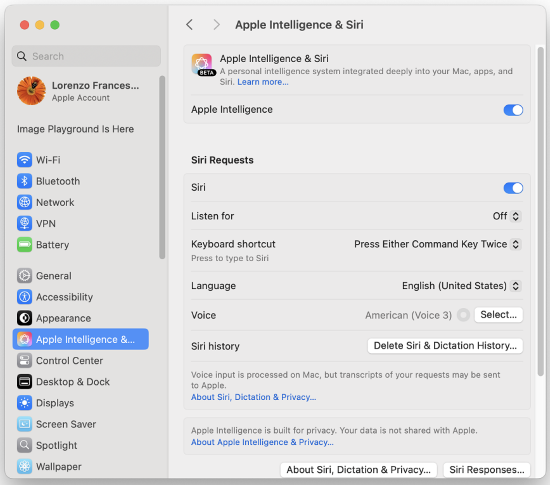Click Delete Siri & Dictation History button

click(445, 346)
